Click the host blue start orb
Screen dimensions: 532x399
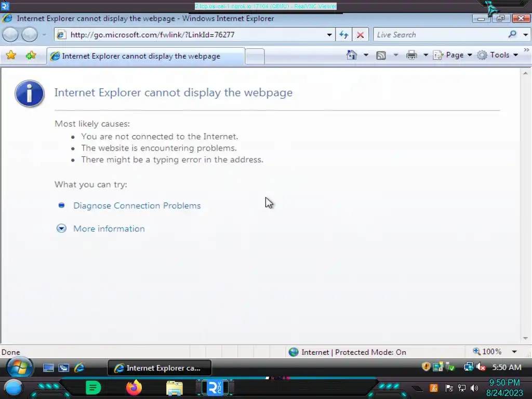[13, 388]
